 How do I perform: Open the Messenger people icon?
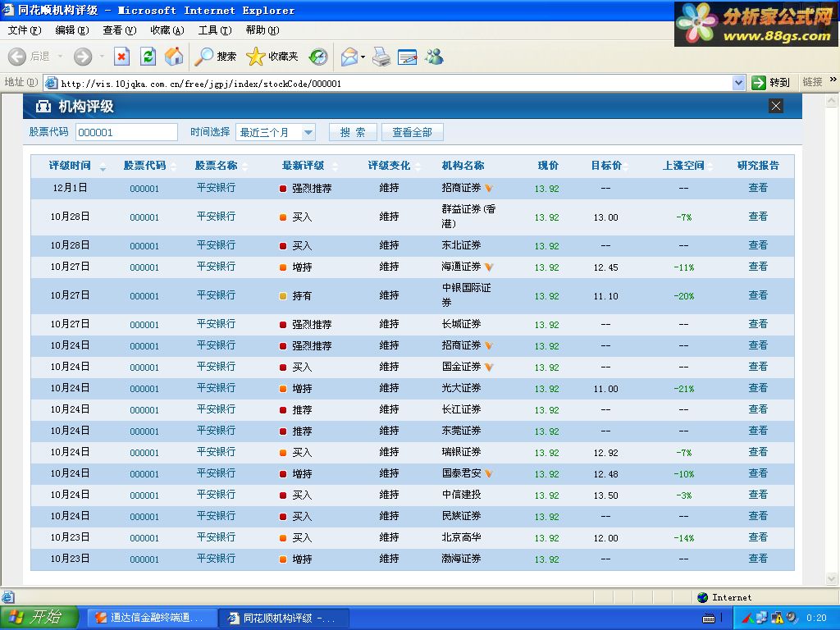click(435, 57)
